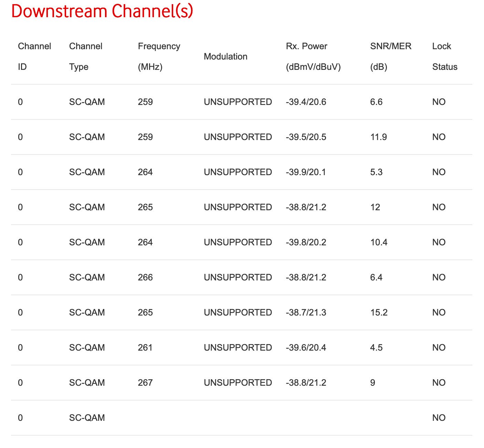Select the Lock Status column header

click(444, 56)
